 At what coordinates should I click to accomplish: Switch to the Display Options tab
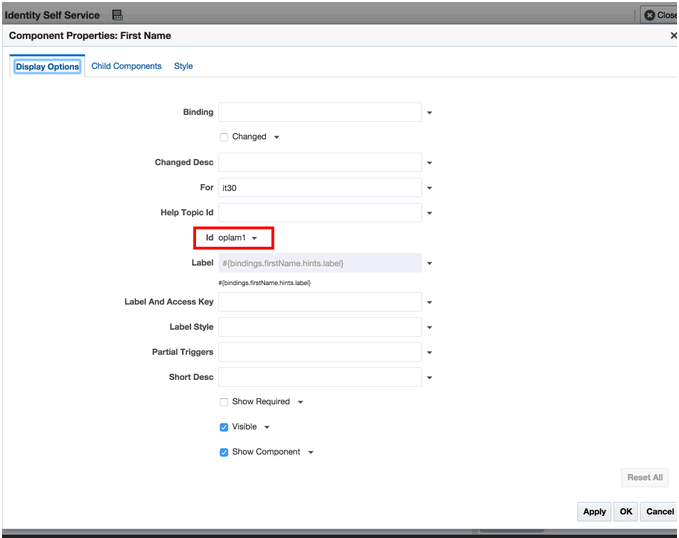tap(47, 67)
